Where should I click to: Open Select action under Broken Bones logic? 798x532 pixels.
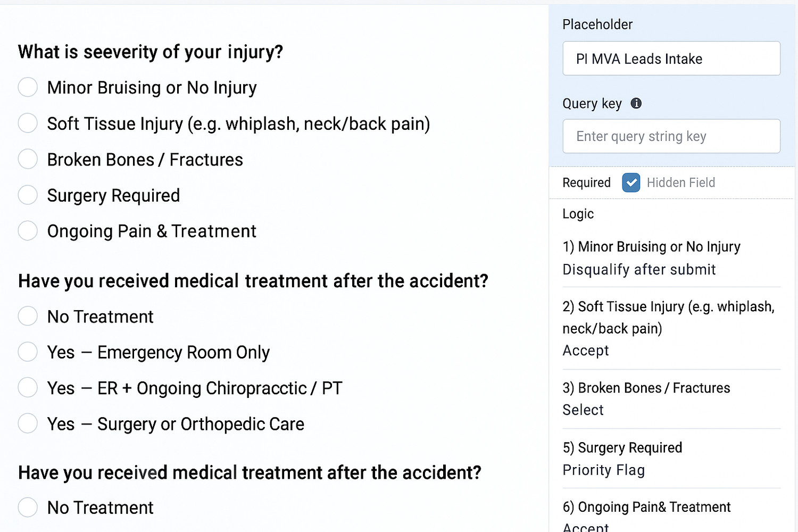[x=583, y=410]
